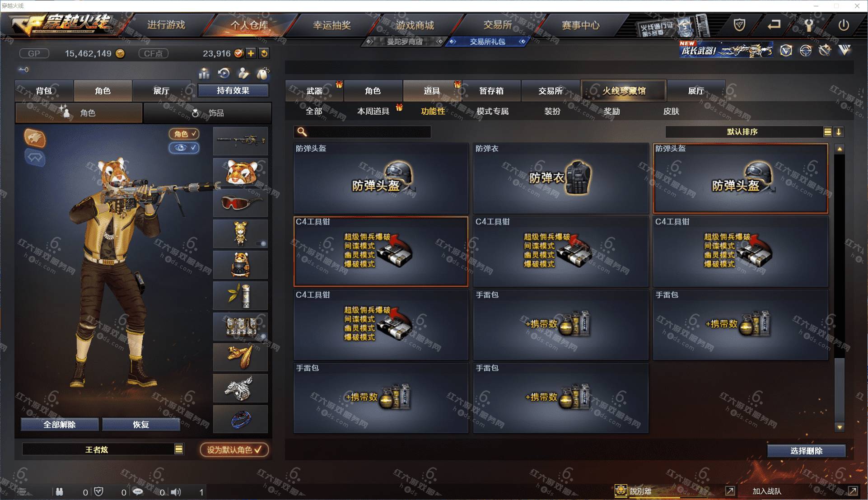Select the tiger head equipment slot
The width and height of the screenshot is (868, 500).
point(240,172)
